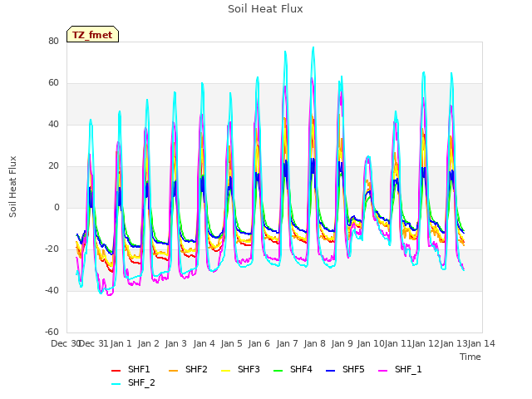The width and height of the screenshot is (532, 399).
Task: Toggle SHF_1 series in legend
Action: tap(400, 369)
